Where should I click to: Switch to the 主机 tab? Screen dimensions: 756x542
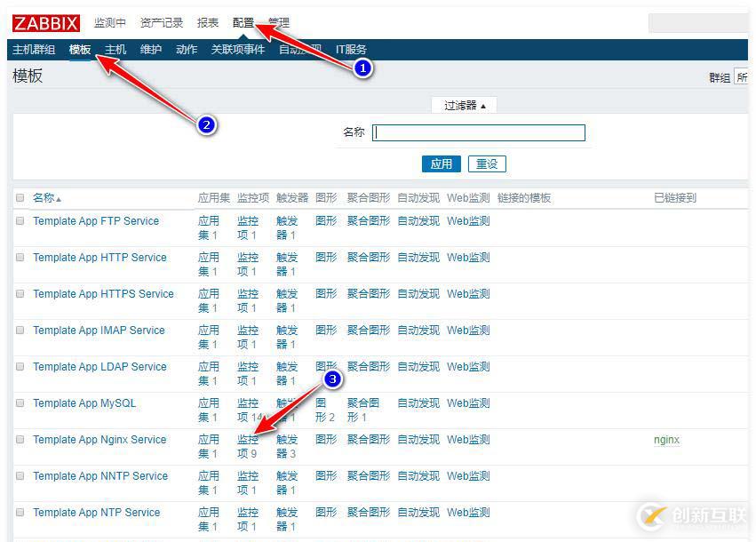115,49
